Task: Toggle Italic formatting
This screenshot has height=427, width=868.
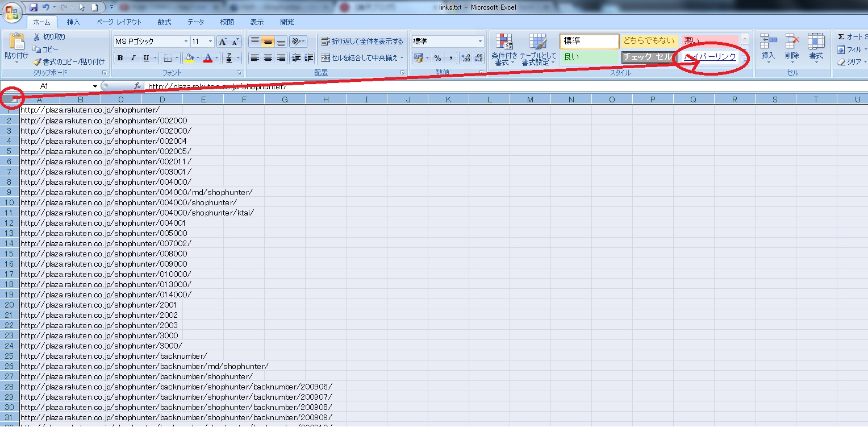Action: tap(133, 58)
